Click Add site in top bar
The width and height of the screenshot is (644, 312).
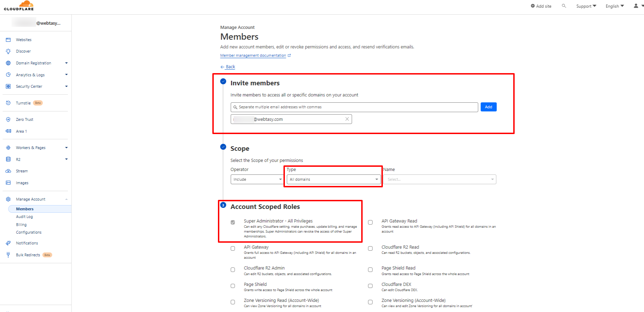coord(541,6)
